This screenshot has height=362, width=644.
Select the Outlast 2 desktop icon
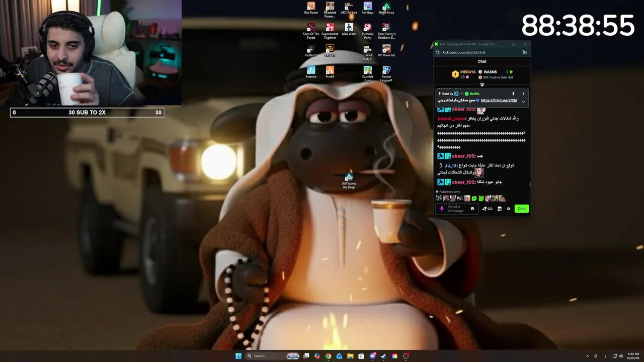tap(311, 51)
